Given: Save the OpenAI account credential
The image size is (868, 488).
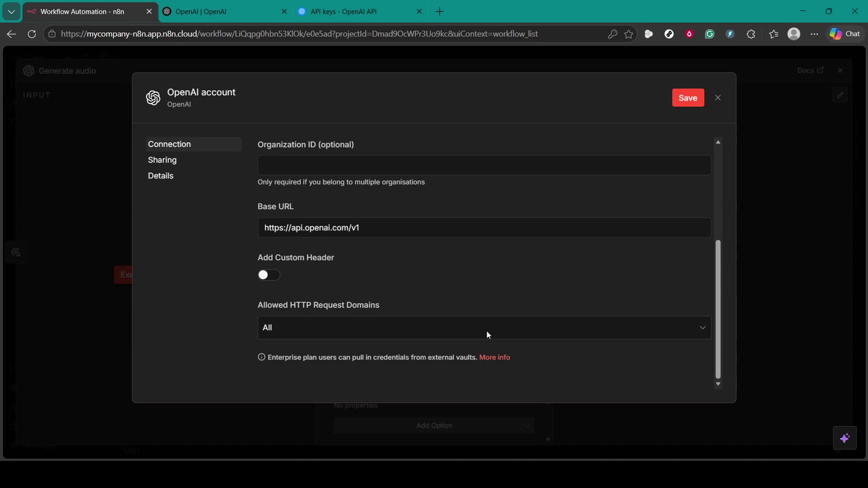Looking at the screenshot, I should 688,98.
